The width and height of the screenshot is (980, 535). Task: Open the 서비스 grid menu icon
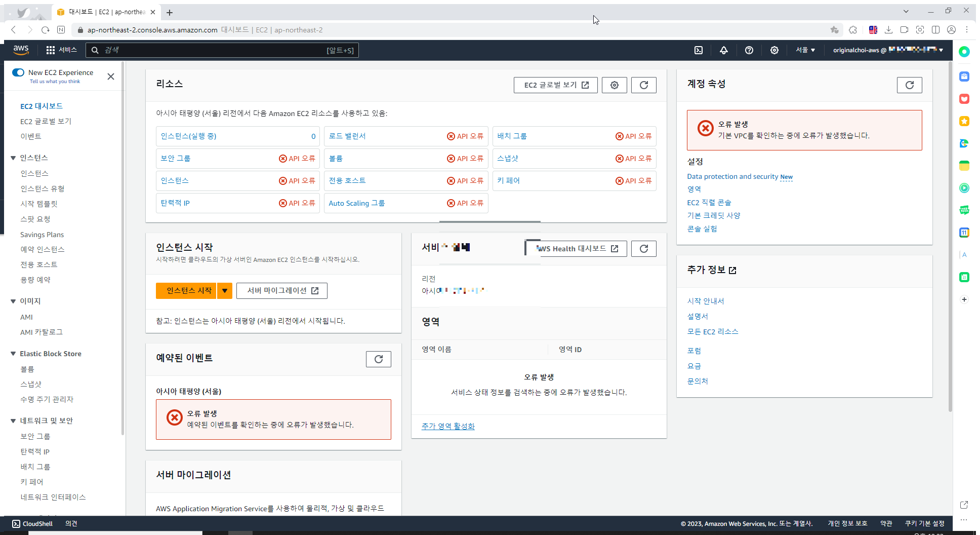[50, 50]
